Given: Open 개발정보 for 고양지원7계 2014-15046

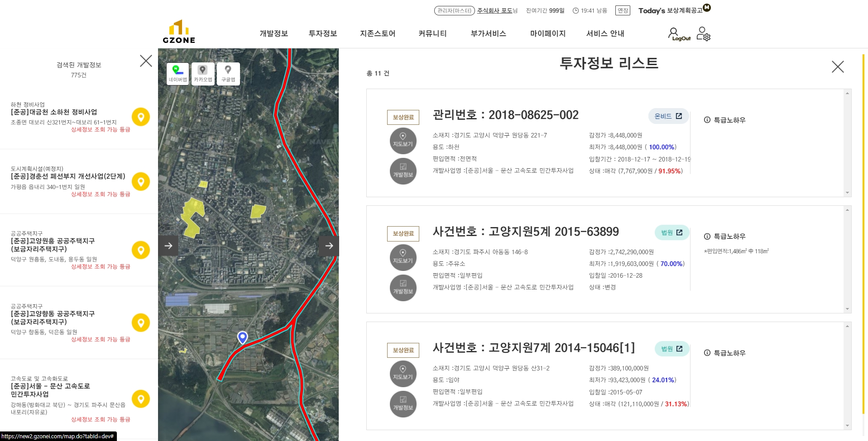Looking at the screenshot, I should [403, 404].
